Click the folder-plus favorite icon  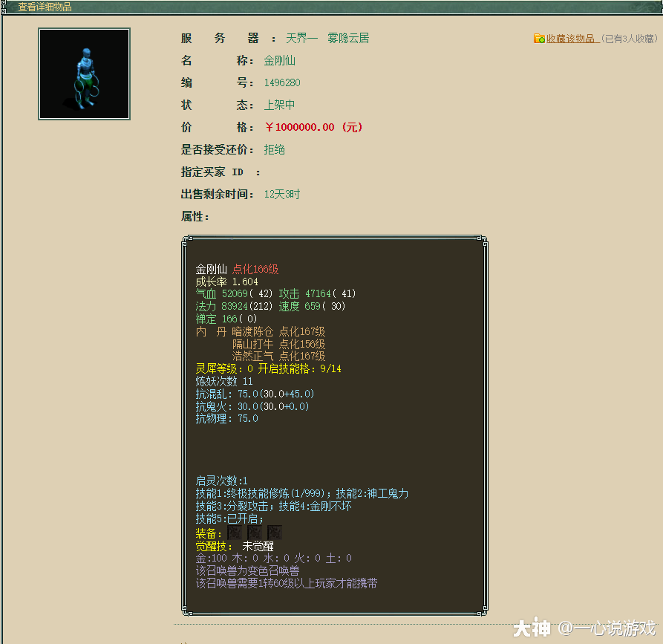click(539, 39)
